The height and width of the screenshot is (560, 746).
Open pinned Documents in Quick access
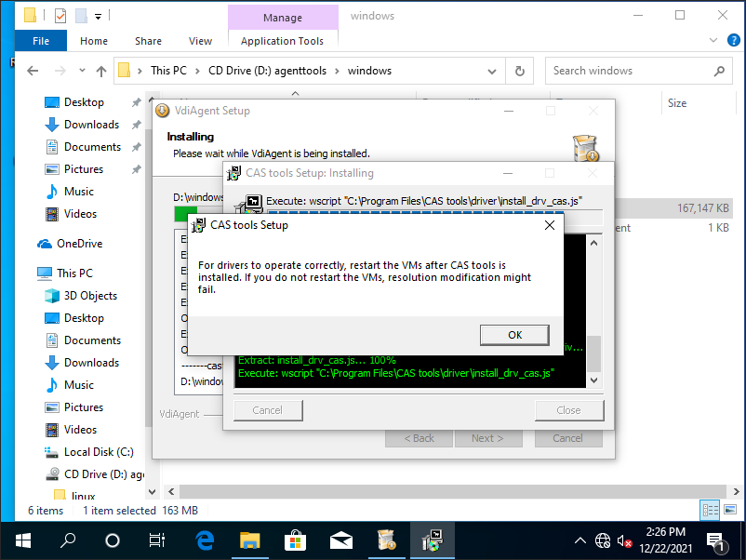pos(92,147)
